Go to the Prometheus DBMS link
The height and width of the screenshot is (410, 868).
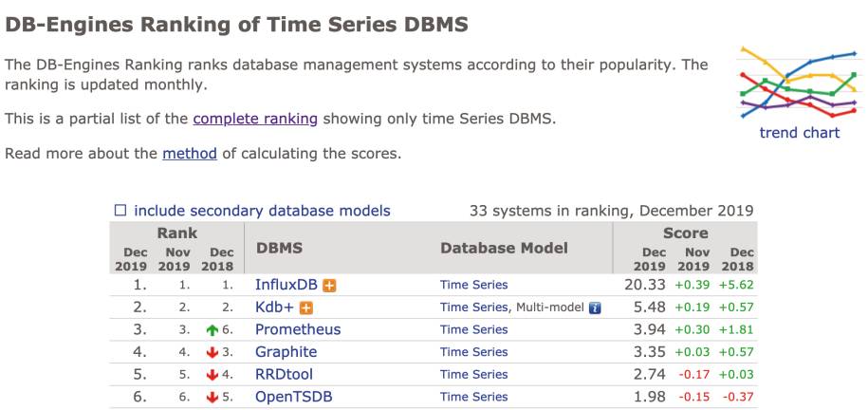[298, 329]
